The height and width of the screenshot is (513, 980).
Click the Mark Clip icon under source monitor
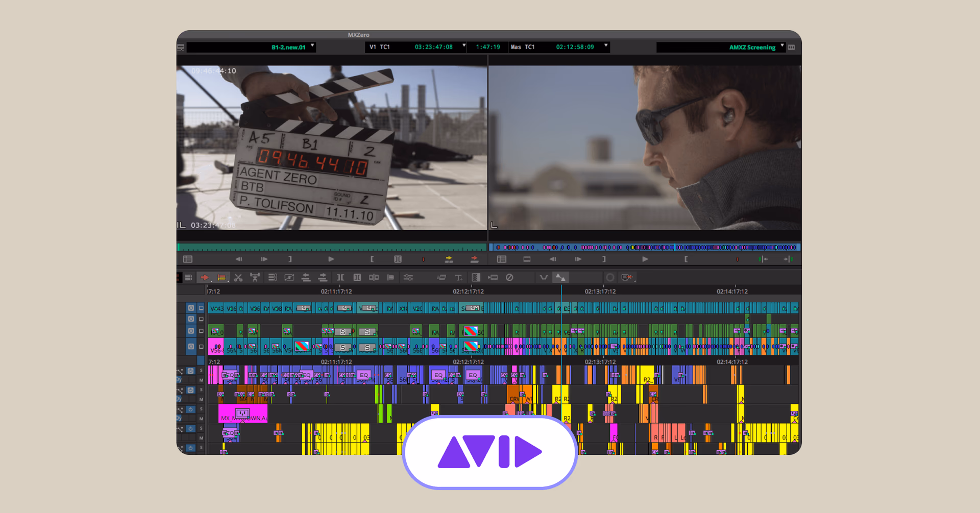click(x=398, y=259)
